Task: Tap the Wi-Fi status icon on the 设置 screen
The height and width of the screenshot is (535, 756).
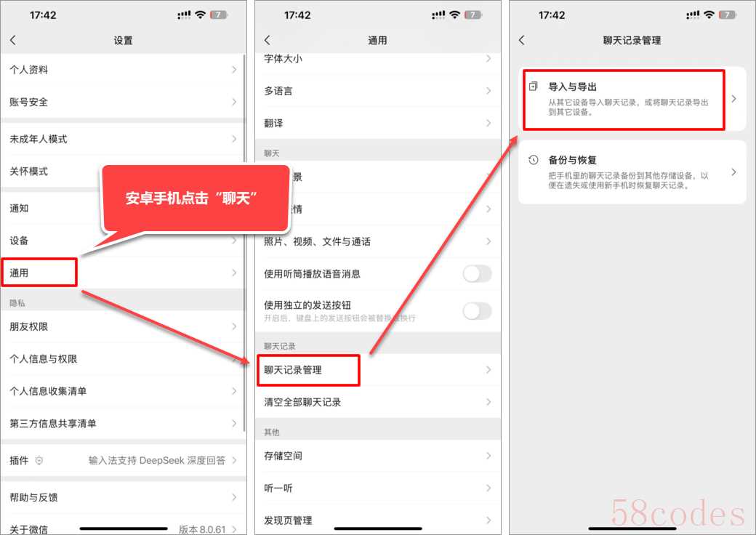Action: pyautogui.click(x=200, y=15)
